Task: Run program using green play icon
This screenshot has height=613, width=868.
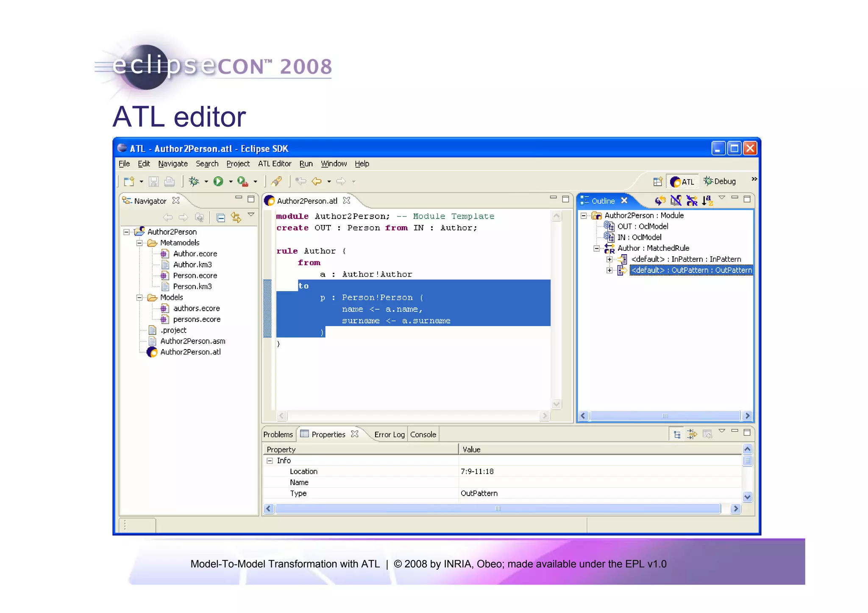Action: (218, 181)
